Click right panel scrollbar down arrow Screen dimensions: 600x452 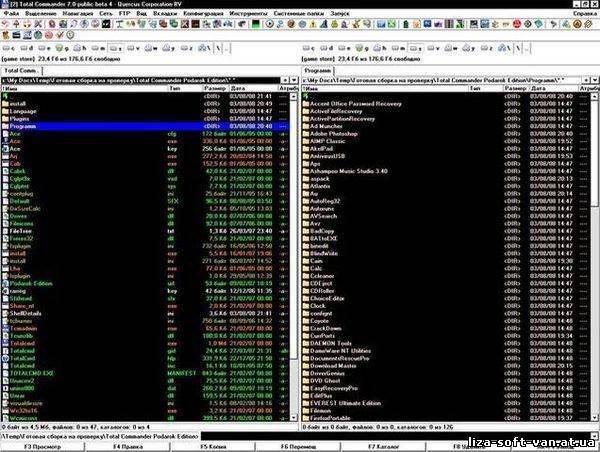click(595, 418)
